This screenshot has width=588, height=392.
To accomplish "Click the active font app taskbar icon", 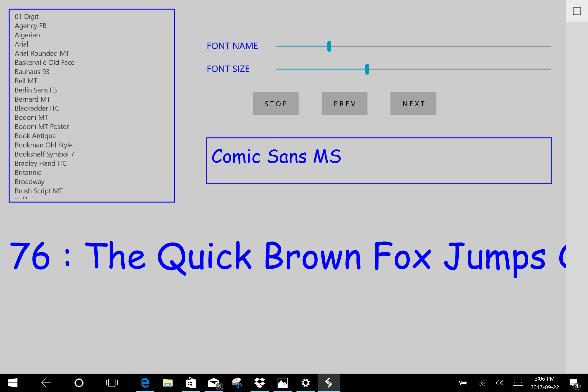I will click(329, 383).
